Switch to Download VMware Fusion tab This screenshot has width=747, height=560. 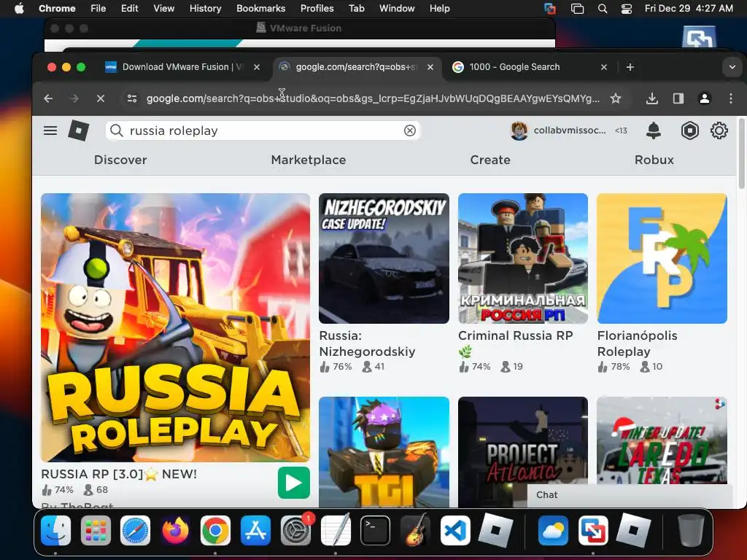click(183, 67)
